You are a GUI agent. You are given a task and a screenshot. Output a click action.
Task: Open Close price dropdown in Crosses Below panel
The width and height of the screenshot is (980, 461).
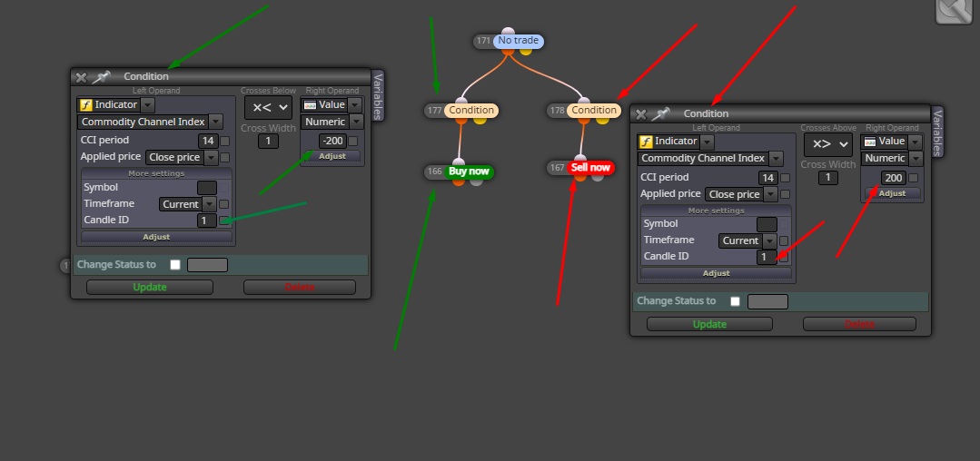211,157
